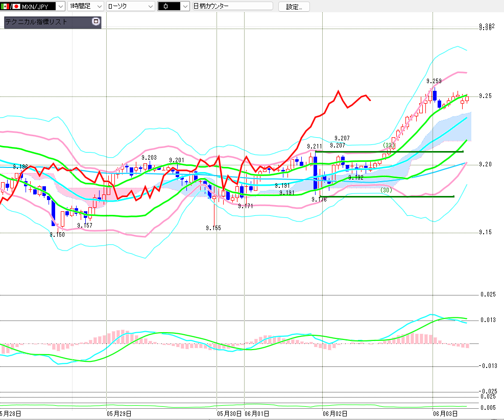Viewport: 504px width, 420px height.
Task: Open the ローソク chart type dropdown
Action: [131, 6]
